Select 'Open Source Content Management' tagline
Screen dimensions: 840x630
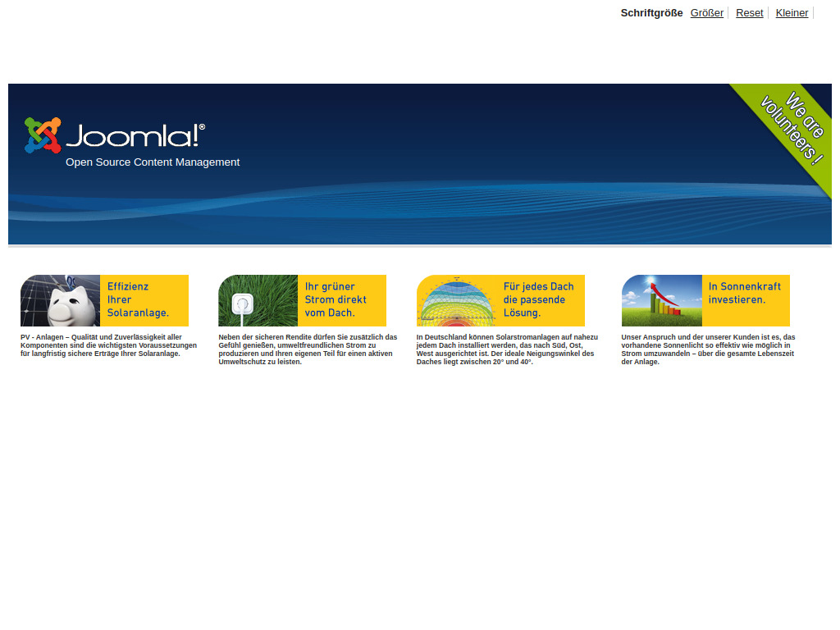pos(153,162)
